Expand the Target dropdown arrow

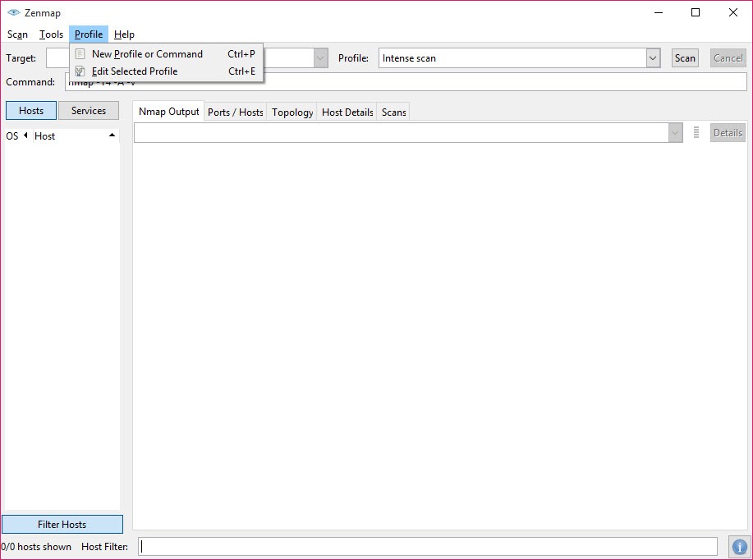pos(320,58)
